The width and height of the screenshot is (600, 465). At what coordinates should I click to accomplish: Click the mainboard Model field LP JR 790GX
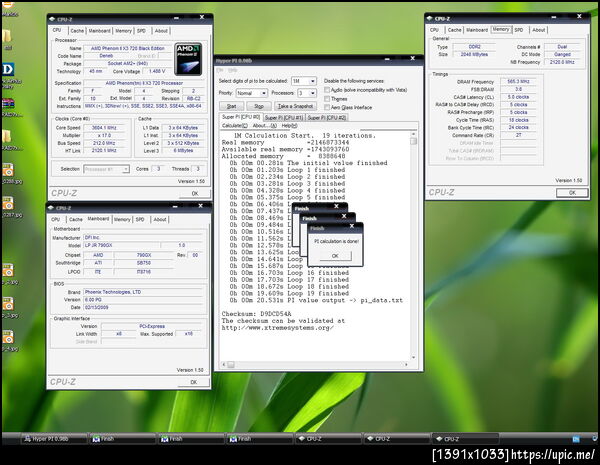[121, 245]
